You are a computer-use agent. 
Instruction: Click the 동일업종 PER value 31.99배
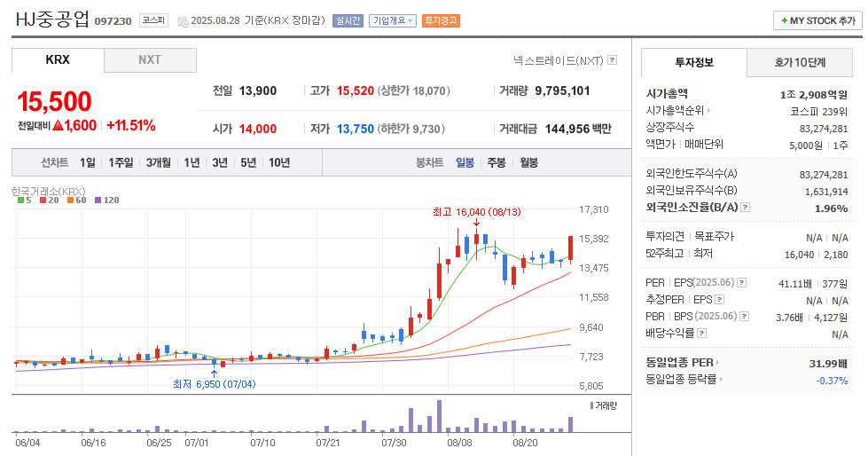pos(828,364)
